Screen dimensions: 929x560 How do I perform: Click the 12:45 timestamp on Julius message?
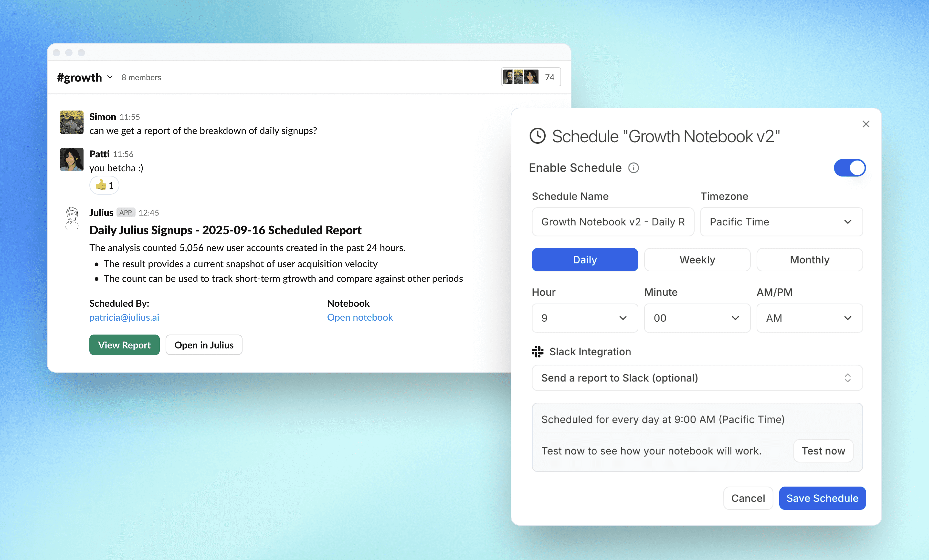pos(148,213)
